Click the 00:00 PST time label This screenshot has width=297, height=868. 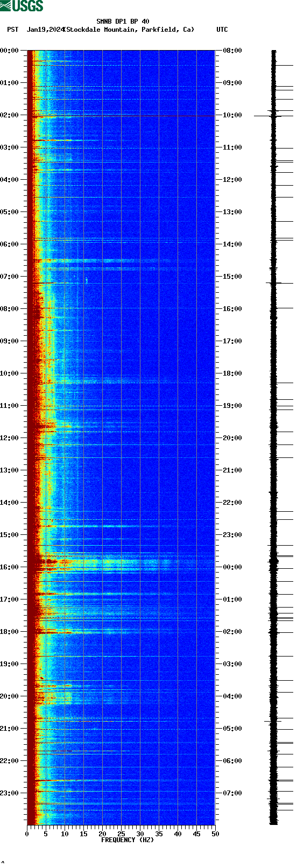coord(9,51)
